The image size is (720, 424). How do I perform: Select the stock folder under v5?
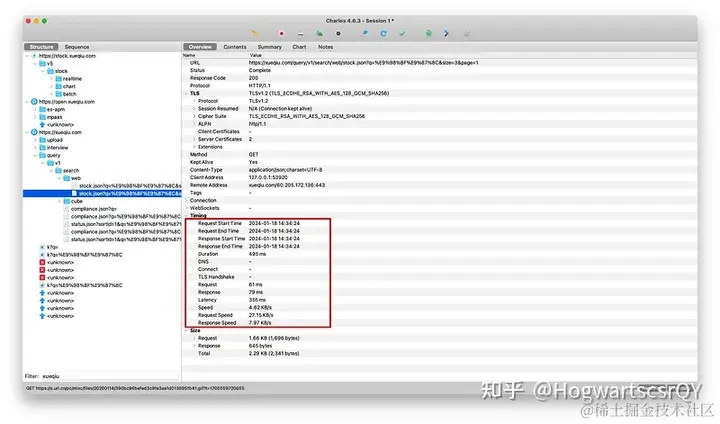(x=61, y=71)
